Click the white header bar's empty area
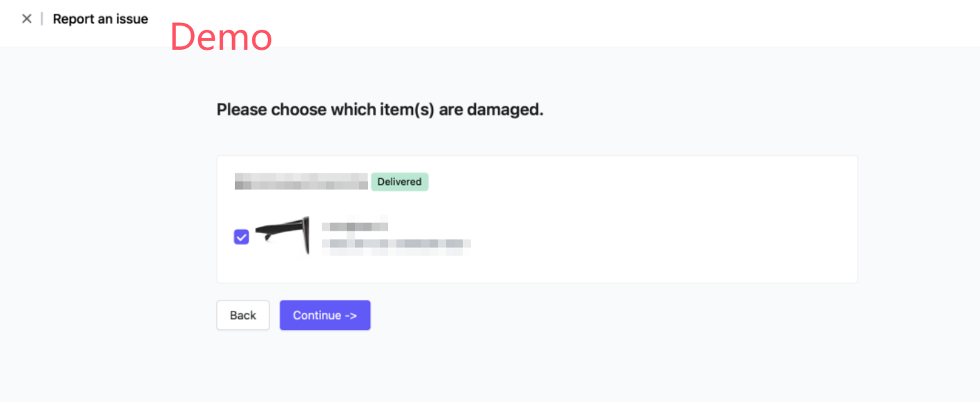980x402 pixels. point(553,21)
